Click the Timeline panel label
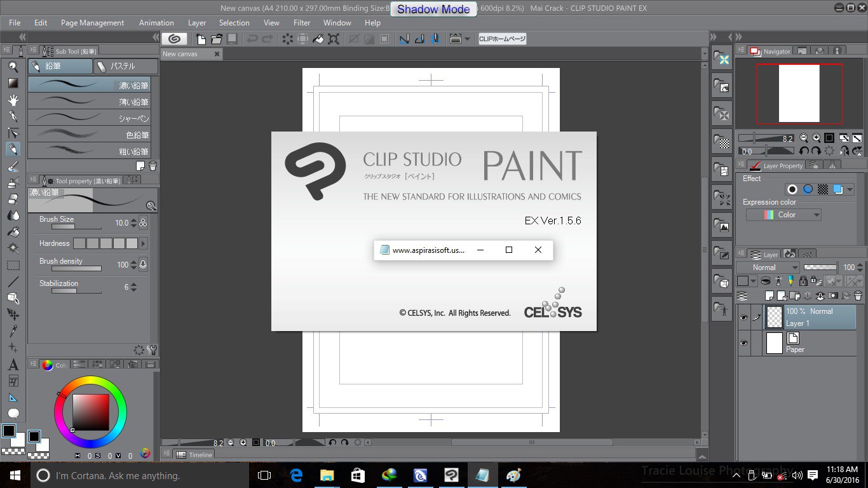 200,455
